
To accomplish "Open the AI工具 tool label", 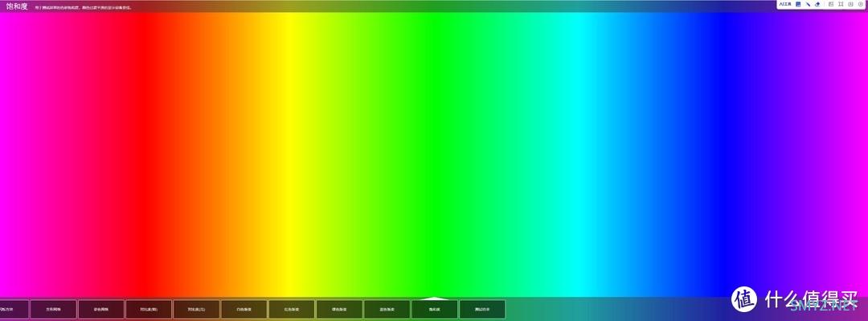I will click(x=785, y=4).
